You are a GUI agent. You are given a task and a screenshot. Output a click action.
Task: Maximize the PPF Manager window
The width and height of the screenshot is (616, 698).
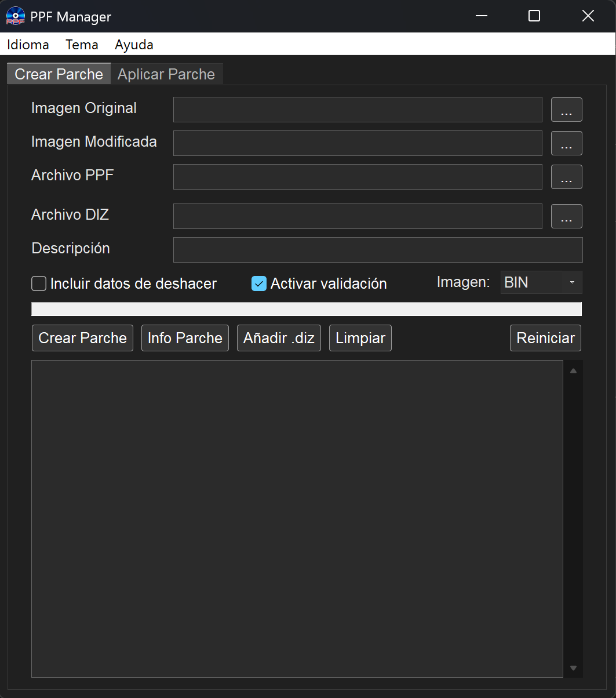click(534, 16)
